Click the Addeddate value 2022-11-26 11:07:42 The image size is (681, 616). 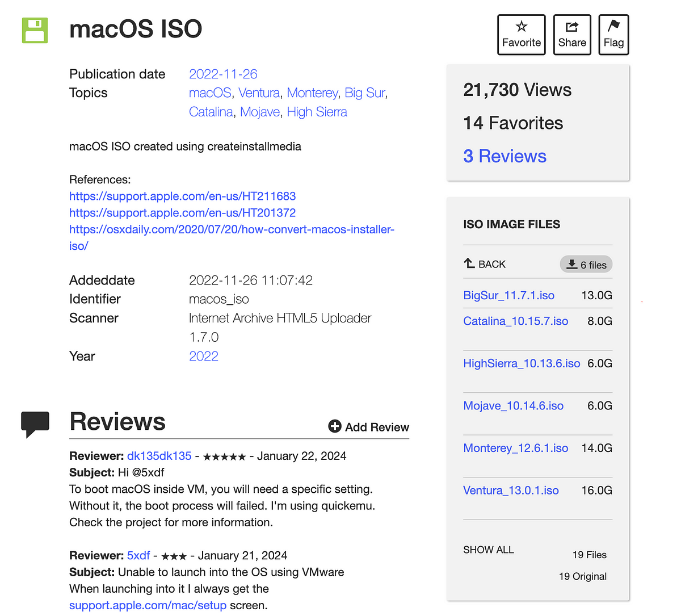tap(251, 280)
